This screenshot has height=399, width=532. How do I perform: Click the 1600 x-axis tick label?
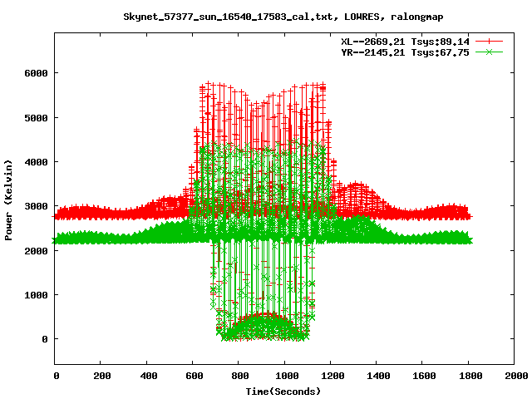[x=424, y=376]
